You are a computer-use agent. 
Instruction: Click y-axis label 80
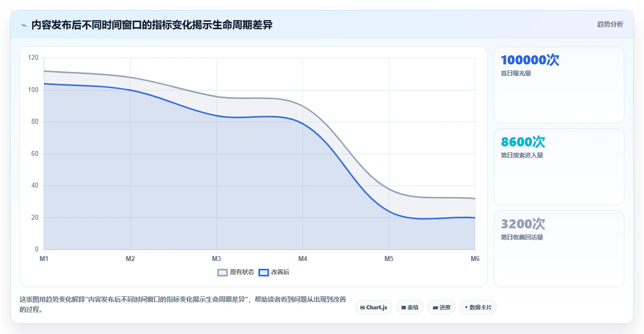pos(35,122)
